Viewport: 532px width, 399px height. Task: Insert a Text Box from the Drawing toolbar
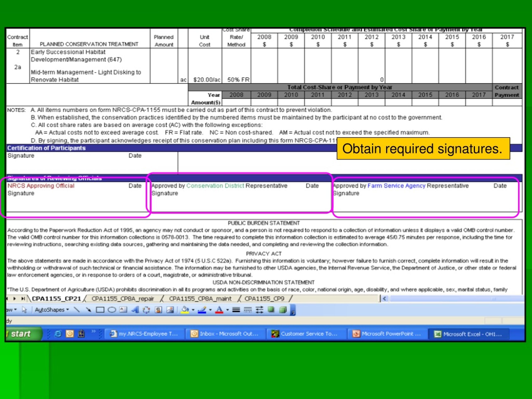click(123, 310)
